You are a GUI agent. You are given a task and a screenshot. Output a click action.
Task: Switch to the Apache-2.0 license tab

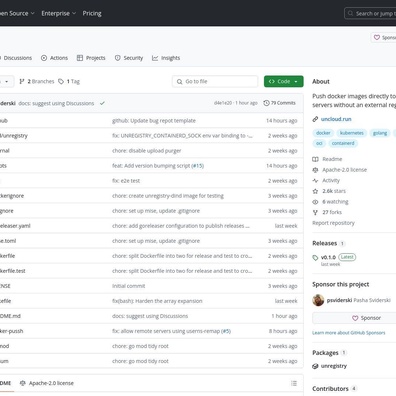(47, 383)
